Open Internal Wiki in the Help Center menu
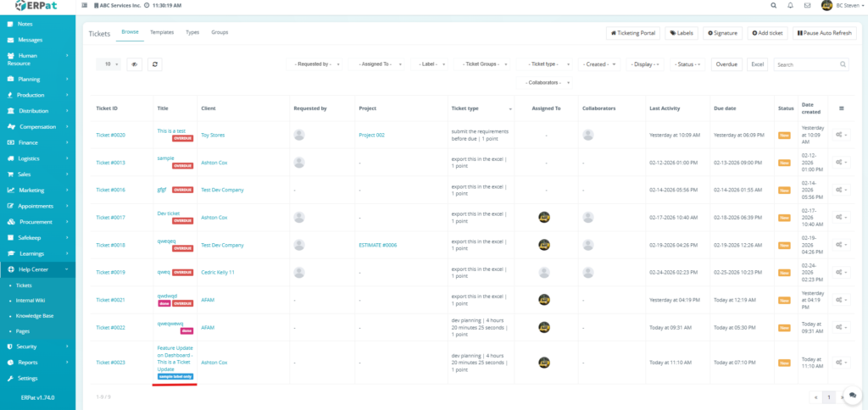 click(31, 301)
